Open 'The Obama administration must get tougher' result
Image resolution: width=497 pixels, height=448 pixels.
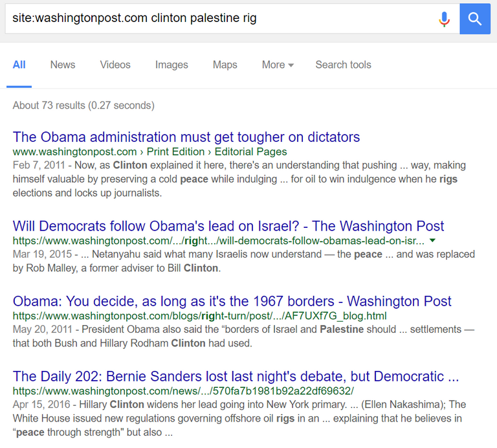pos(186,137)
